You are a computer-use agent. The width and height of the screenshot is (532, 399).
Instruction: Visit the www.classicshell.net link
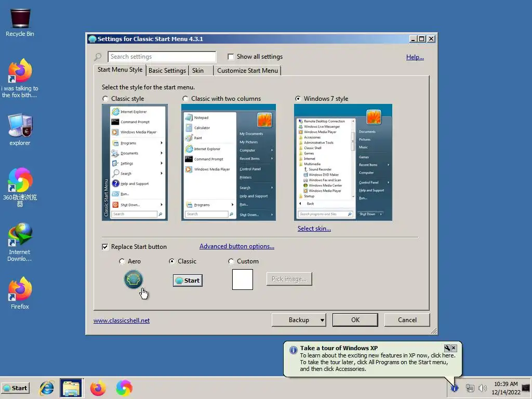click(122, 321)
